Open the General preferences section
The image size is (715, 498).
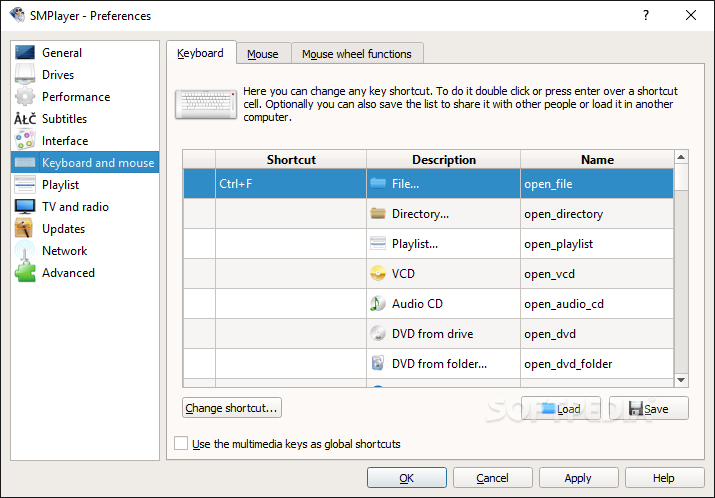coord(85,52)
